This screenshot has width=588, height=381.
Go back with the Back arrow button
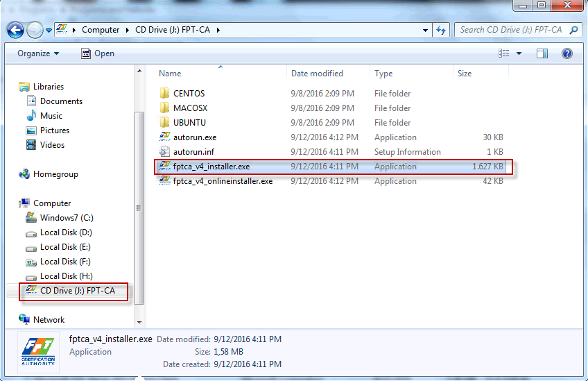click(15, 30)
